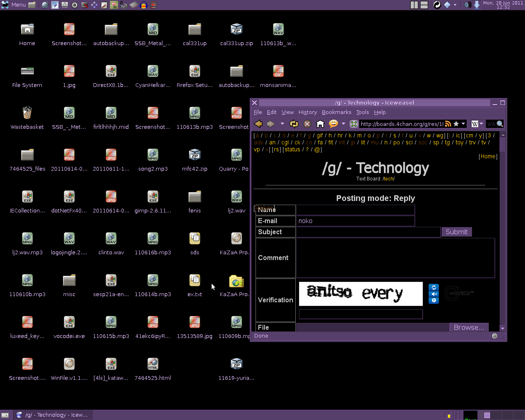Click the smiley face toolbar icon
525x420 pixels.
click(x=333, y=124)
